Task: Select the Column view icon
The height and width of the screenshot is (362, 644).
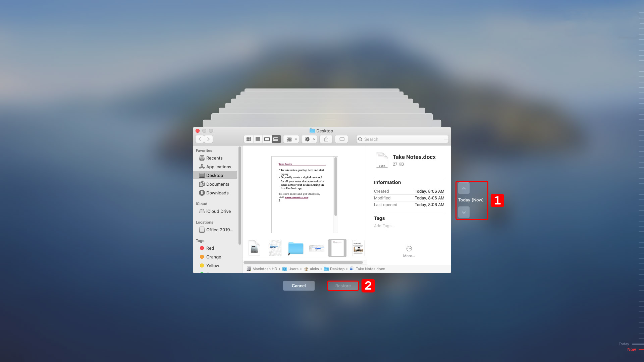Action: pos(266,139)
